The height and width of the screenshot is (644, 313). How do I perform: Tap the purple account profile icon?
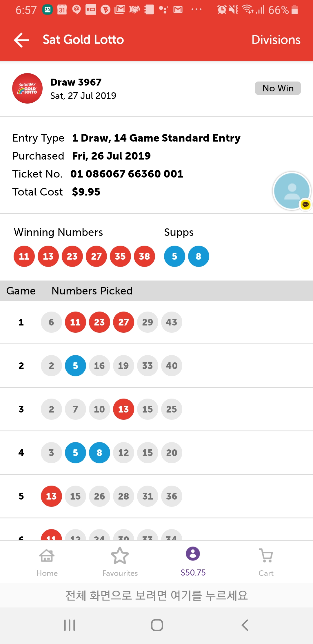point(193,553)
